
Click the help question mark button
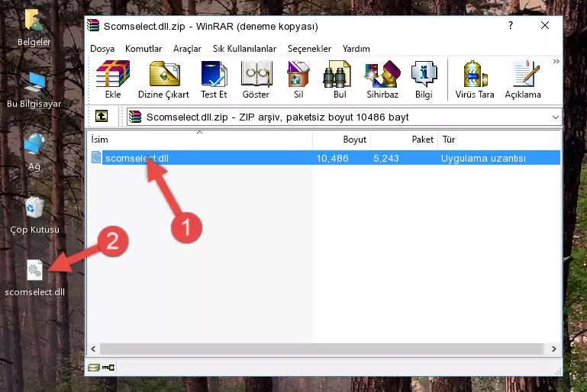(511, 25)
